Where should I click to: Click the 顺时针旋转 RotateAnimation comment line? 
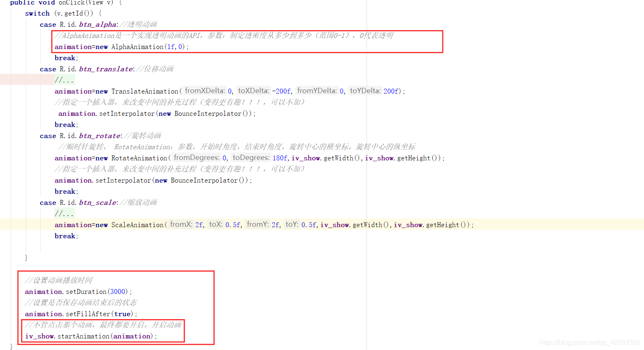(237, 147)
